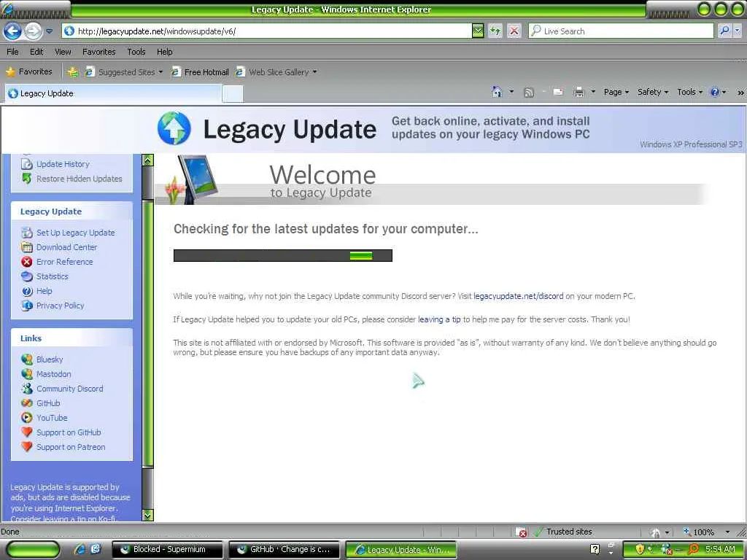This screenshot has width=747, height=560.
Task: Switch to Blocked - Supermium taskbar window
Action: click(167, 550)
